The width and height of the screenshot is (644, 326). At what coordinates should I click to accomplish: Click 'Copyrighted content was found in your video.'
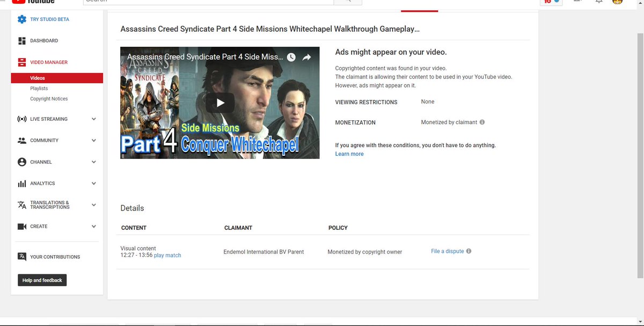[391, 68]
